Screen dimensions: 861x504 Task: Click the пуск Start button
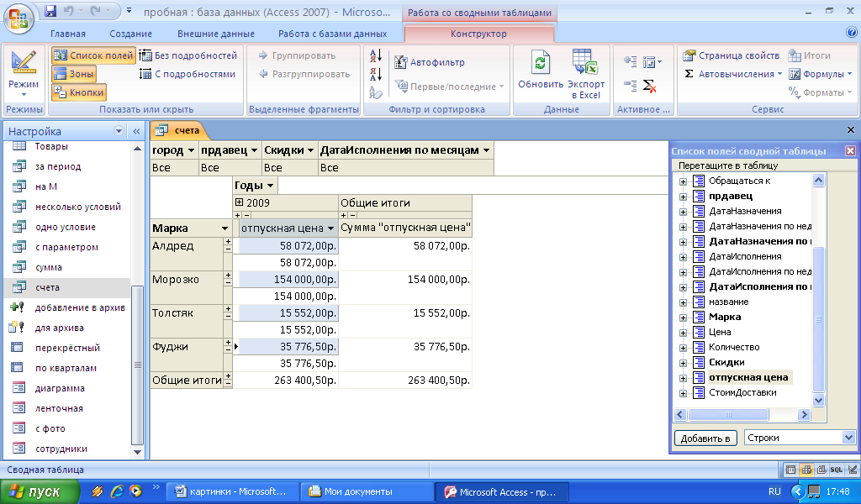tap(40, 492)
